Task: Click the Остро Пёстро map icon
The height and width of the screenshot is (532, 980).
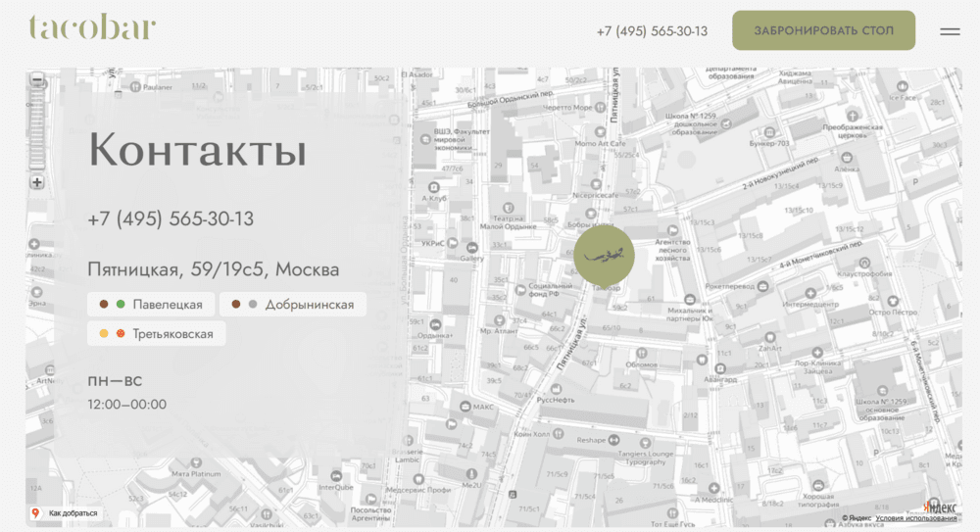Action: tap(893, 302)
